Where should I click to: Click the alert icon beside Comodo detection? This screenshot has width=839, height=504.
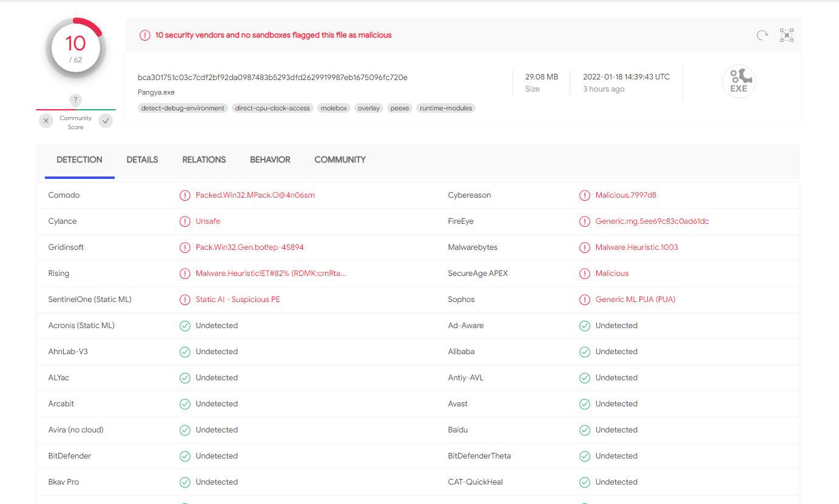coord(185,195)
